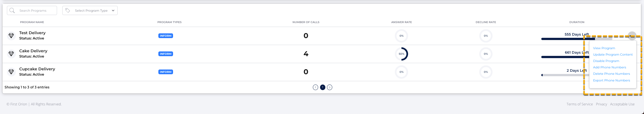Choose Disable Program in the menu
The height and width of the screenshot is (114, 644).
[x=606, y=61]
